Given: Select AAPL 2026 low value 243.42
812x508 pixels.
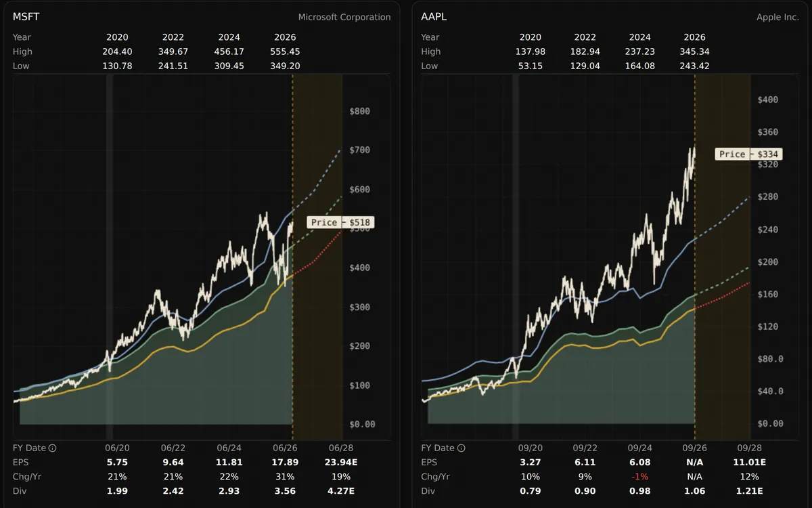Looking at the screenshot, I should [x=695, y=66].
